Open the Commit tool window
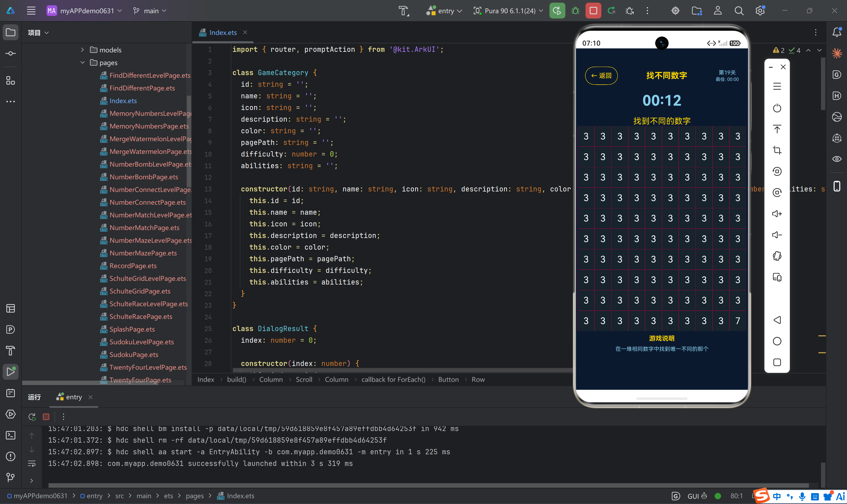This screenshot has width=847, height=504. (x=11, y=53)
